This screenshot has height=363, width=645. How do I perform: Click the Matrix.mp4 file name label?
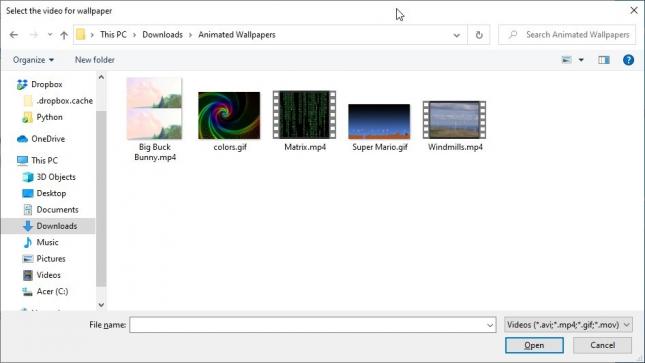(x=305, y=147)
